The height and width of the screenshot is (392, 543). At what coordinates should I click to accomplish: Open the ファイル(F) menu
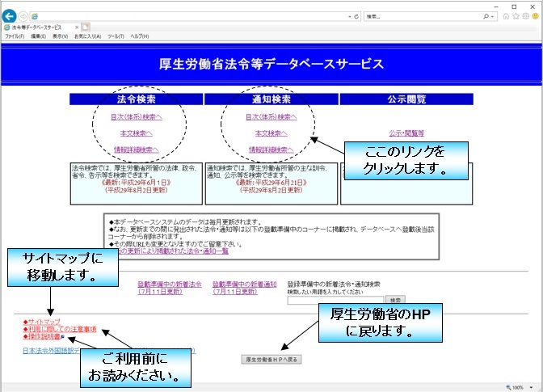click(15, 36)
